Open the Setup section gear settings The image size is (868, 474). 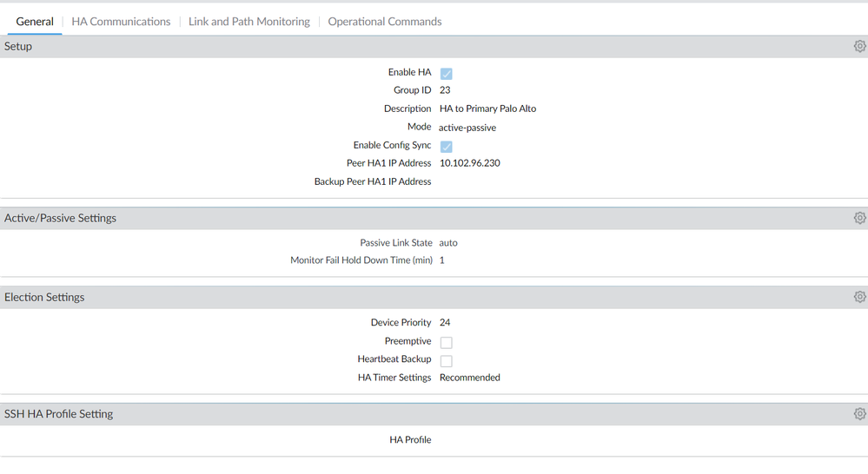pos(859,47)
